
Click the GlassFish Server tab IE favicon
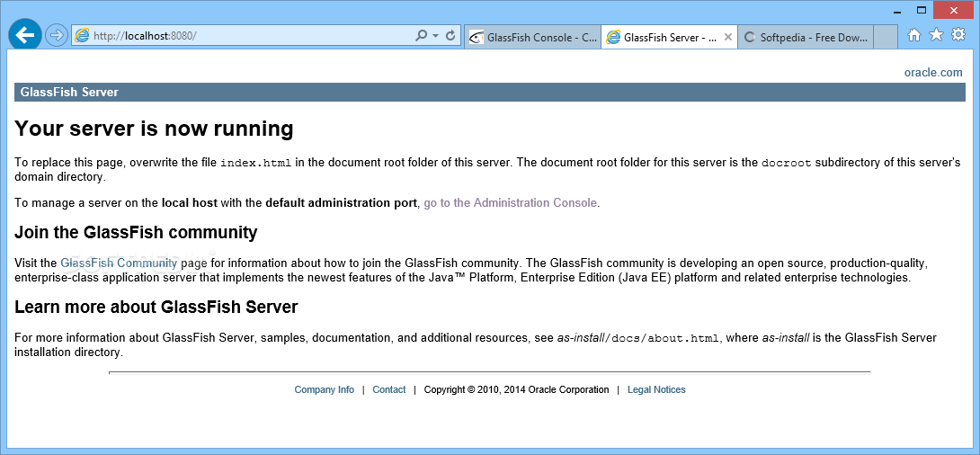click(x=614, y=38)
